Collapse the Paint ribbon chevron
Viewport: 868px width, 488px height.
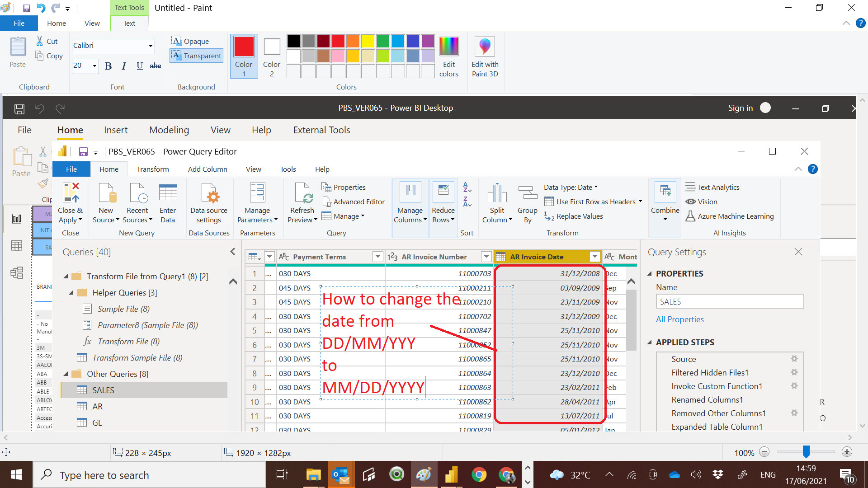(846, 23)
